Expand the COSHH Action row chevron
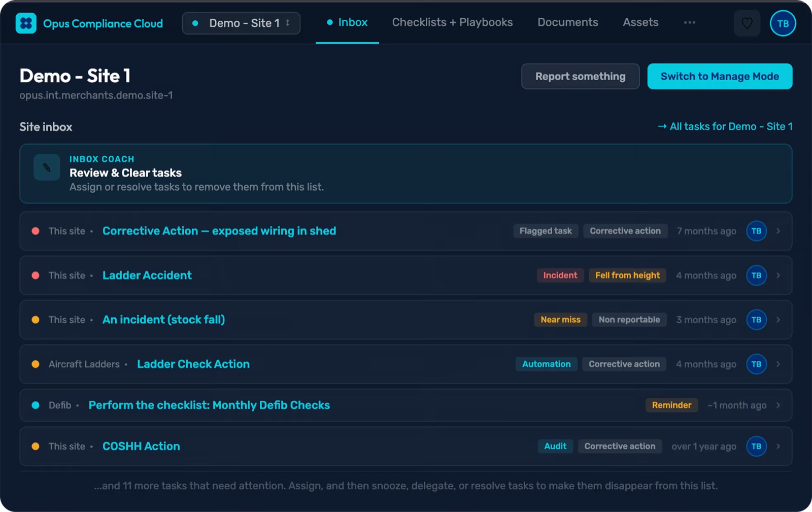Image resolution: width=812 pixels, height=512 pixels. pyautogui.click(x=778, y=446)
